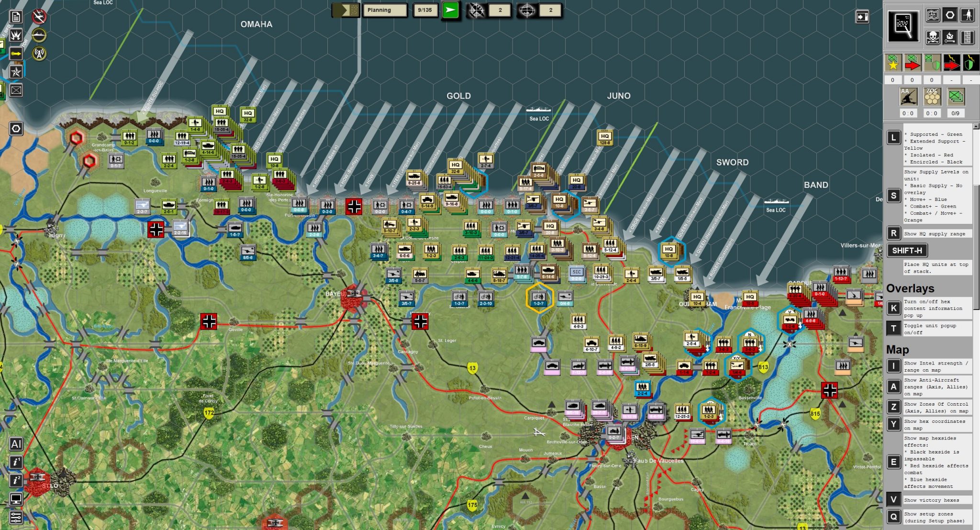Viewport: 980px width, 530px height.
Task: Click the green end-turn arrow button
Action: click(450, 10)
